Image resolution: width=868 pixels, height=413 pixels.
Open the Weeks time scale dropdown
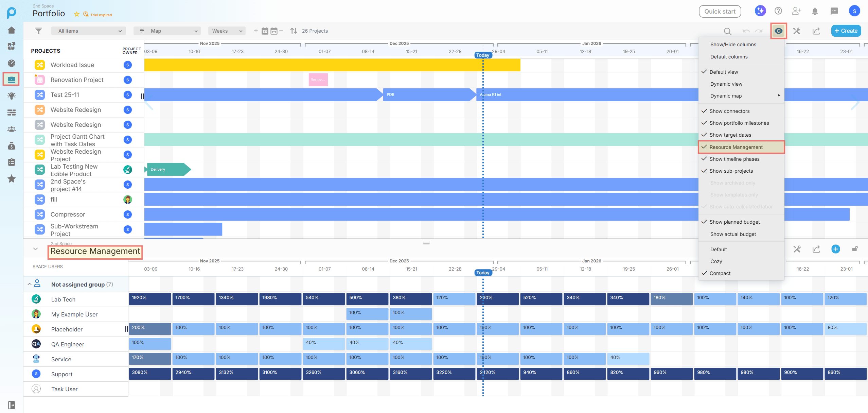point(226,31)
